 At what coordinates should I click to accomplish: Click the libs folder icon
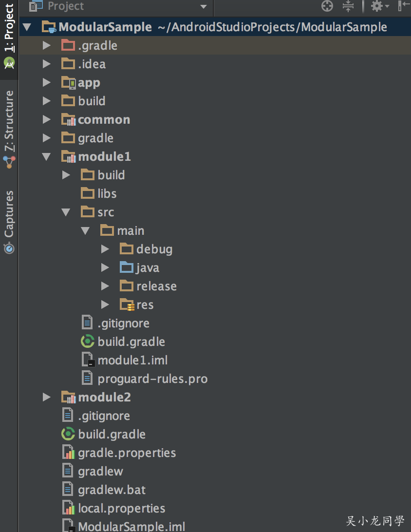point(88,193)
